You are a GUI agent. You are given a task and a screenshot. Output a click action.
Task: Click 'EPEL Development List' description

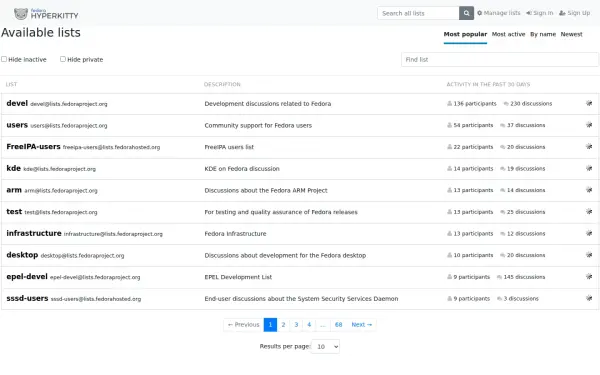point(238,277)
